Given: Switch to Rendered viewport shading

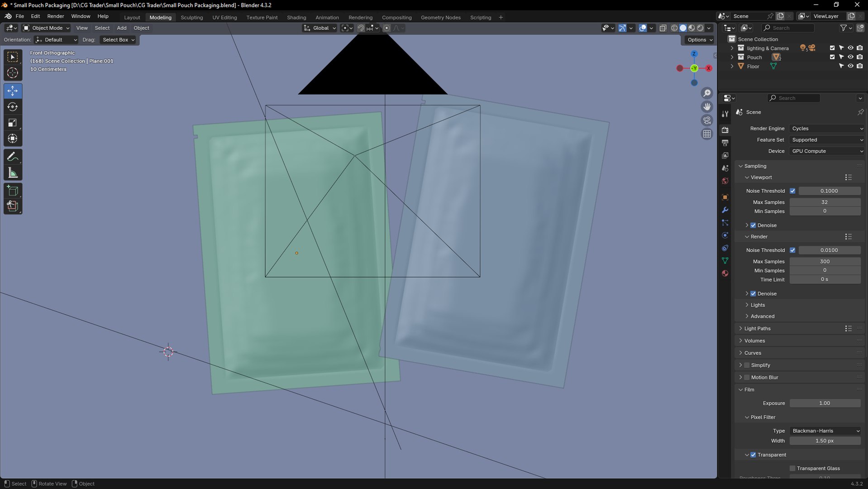Looking at the screenshot, I should pos(700,28).
